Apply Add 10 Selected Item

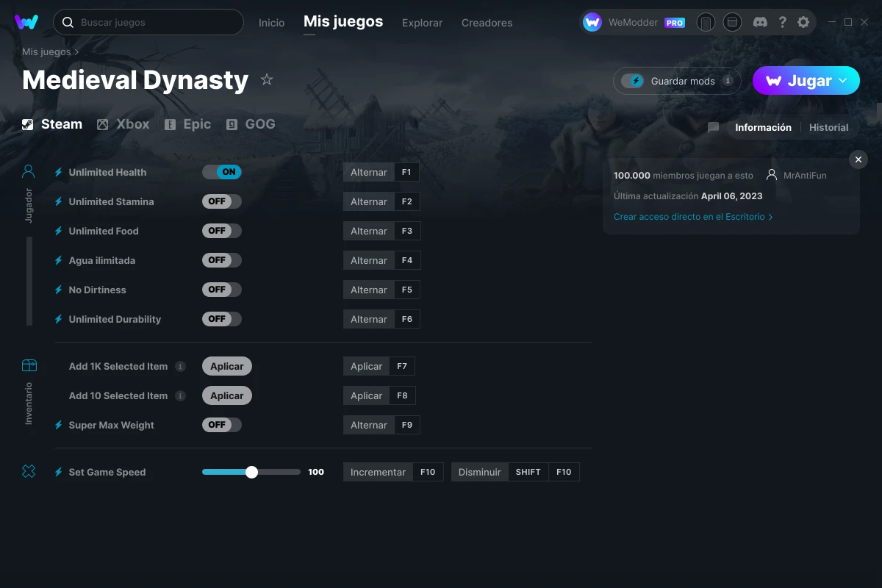[x=227, y=395]
